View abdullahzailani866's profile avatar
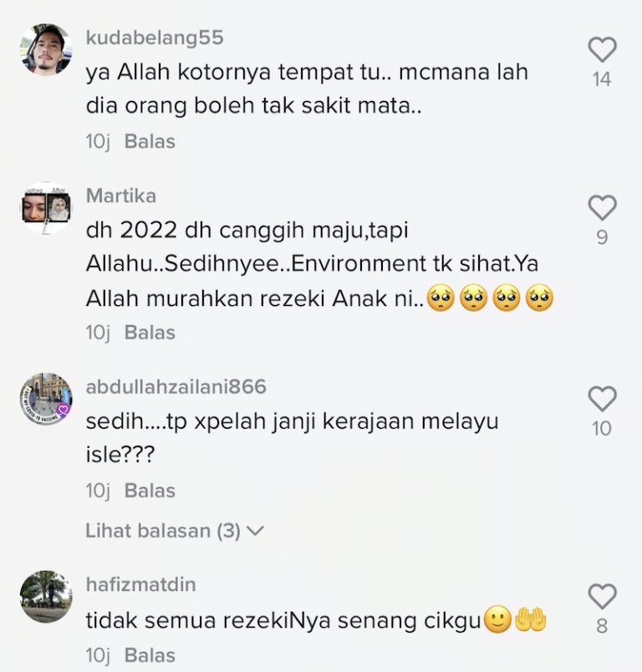 [x=46, y=399]
